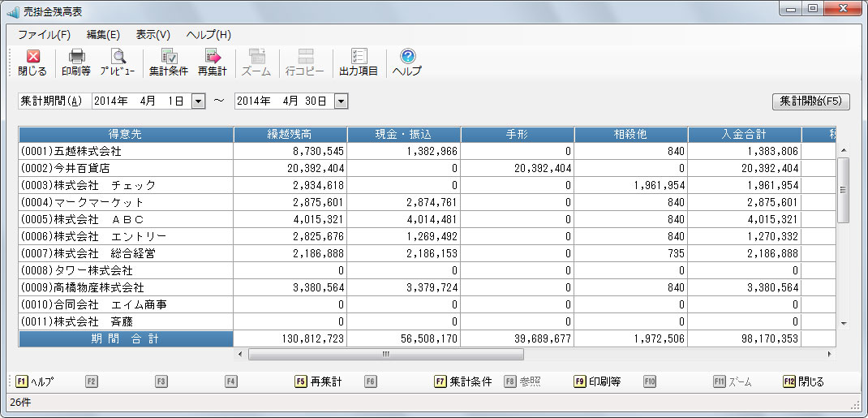
Task: Open the 表示(V) menu
Action: [x=153, y=35]
